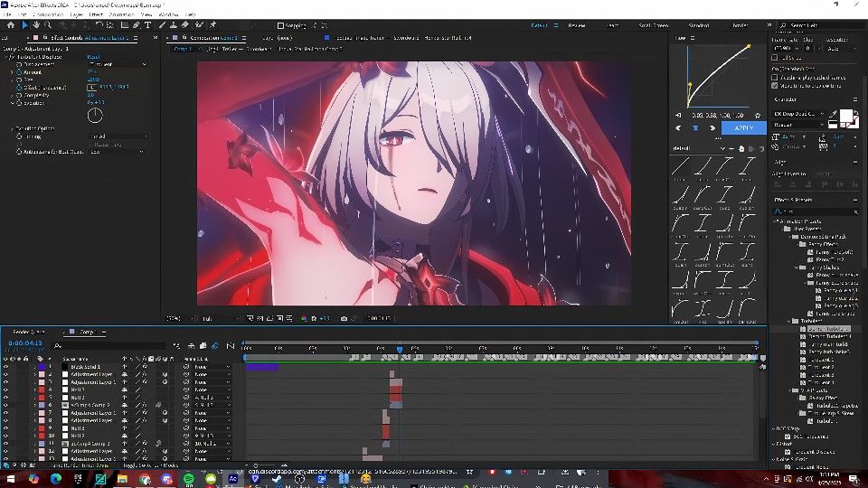Viewport: 868px width, 488px height.
Task: Open Antialiasing for Best Quality dropdown
Action: tap(117, 152)
